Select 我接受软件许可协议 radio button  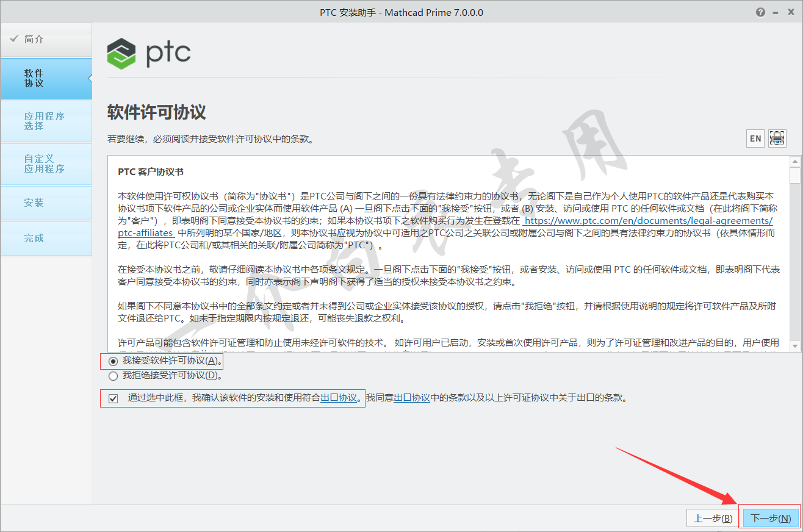113,361
